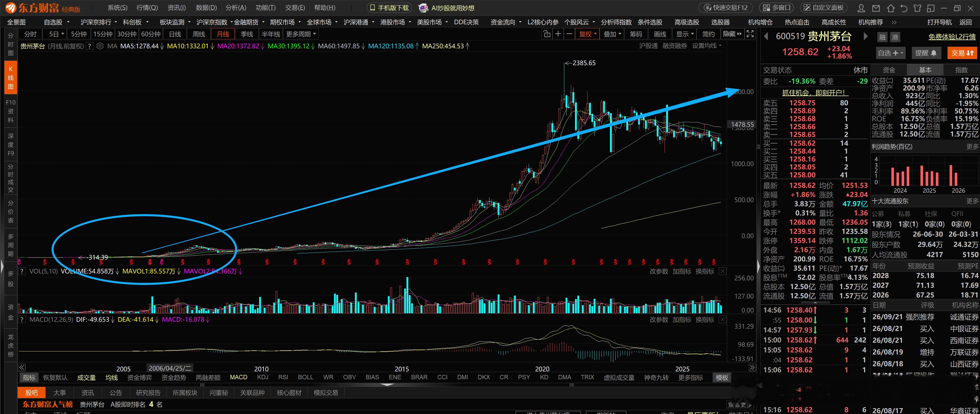Image resolution: width=980 pixels, height=414 pixels.
Task: Click the 2006/04/25/二 date marker on timeline
Action: (x=170, y=368)
